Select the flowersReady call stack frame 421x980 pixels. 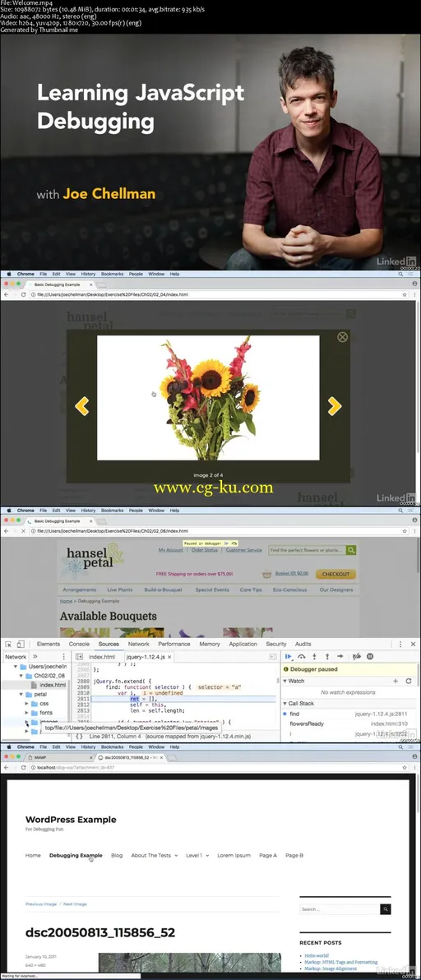pos(307,723)
